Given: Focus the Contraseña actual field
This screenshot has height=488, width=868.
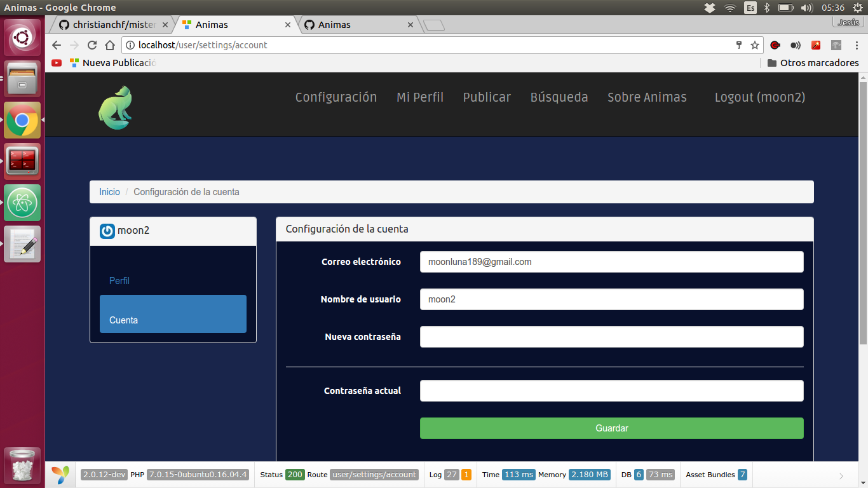Looking at the screenshot, I should pyautogui.click(x=612, y=391).
